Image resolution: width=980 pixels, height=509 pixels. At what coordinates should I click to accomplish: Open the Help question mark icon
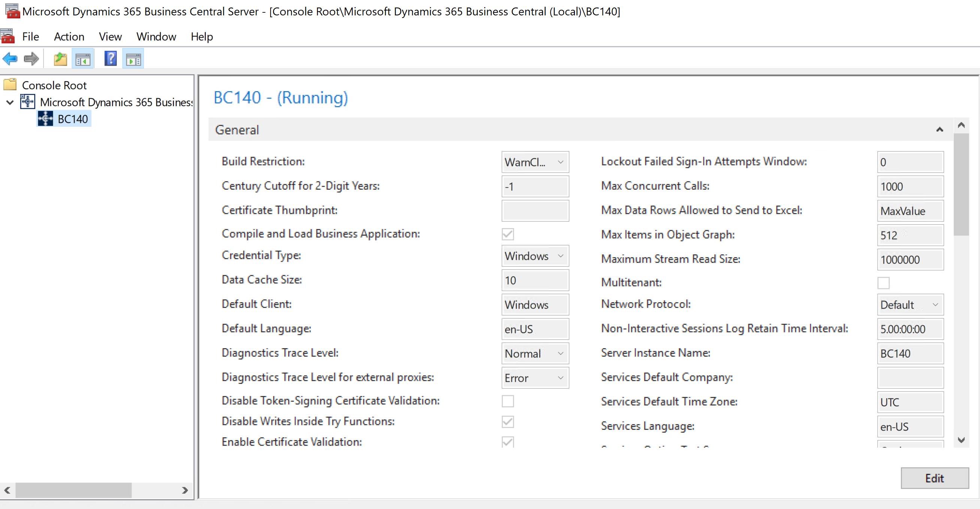coord(110,59)
